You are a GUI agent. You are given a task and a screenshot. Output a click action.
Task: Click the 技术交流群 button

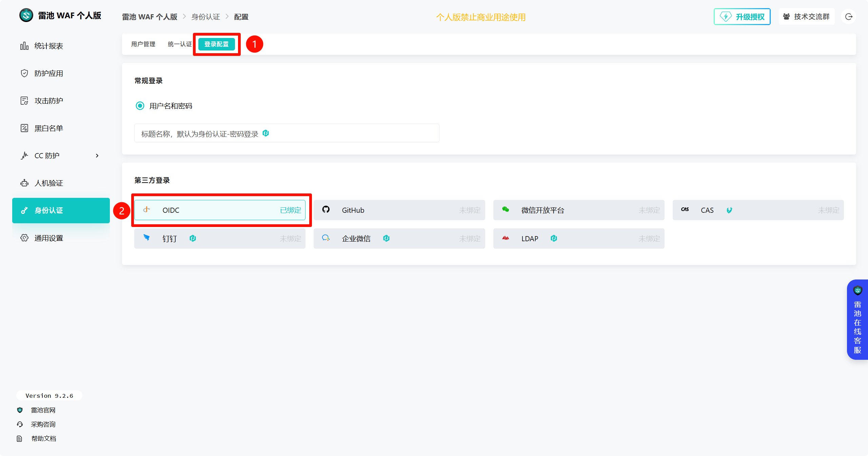tap(806, 17)
